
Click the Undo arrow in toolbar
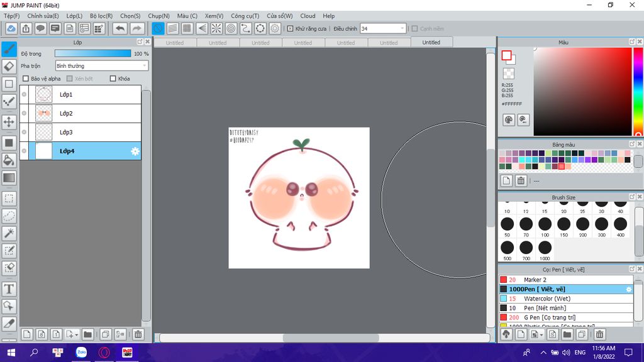120,28
